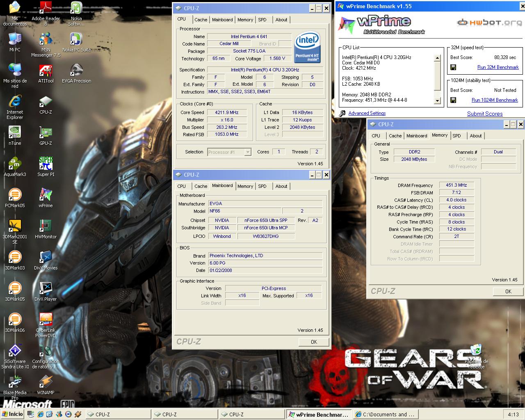Click the CPU List scrollbar up arrow

pyautogui.click(x=437, y=58)
